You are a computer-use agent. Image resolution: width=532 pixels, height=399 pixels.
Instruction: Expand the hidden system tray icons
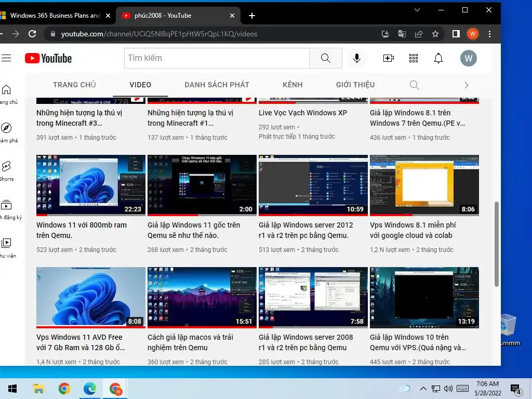click(423, 389)
